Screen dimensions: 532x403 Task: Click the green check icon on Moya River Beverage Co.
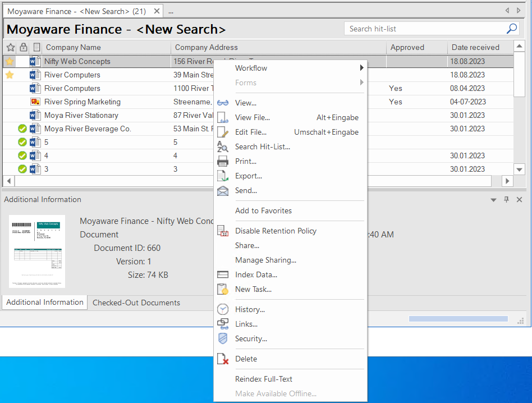22,129
